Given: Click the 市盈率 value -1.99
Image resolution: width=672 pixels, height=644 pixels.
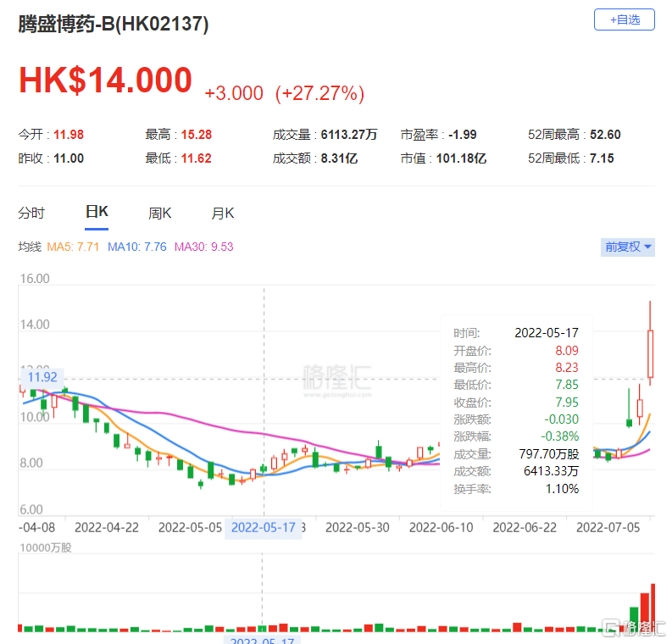Looking at the screenshot, I should point(463,135).
